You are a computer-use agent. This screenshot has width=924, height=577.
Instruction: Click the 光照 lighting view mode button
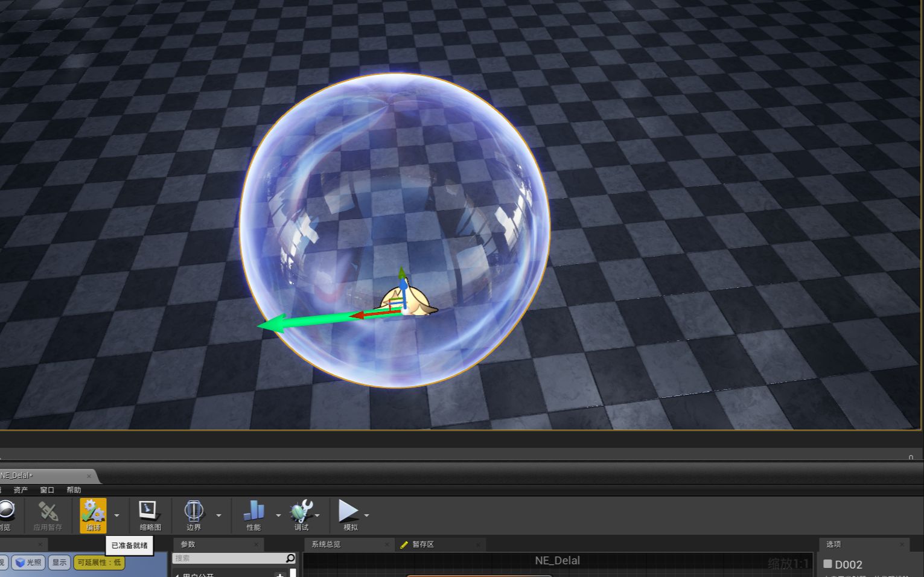(28, 563)
